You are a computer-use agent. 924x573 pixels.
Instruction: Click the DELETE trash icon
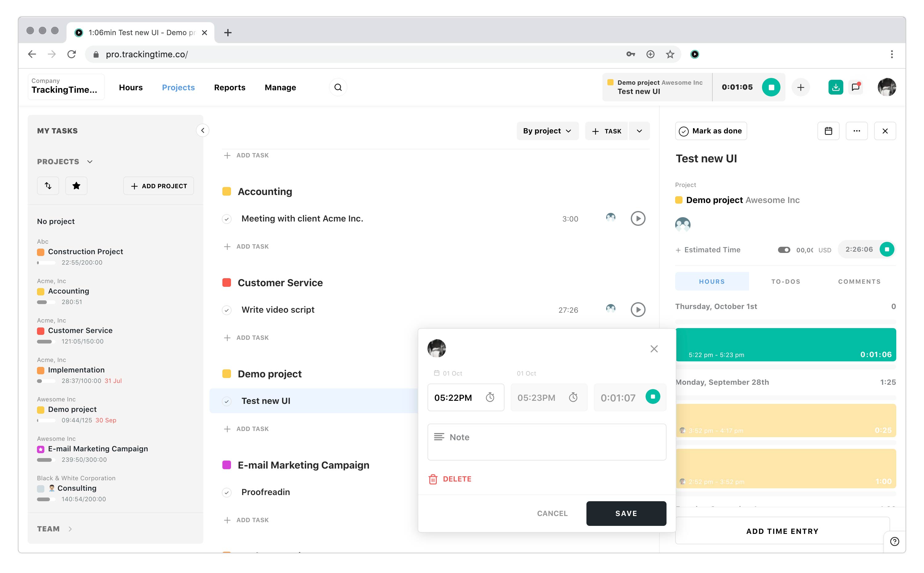(433, 479)
